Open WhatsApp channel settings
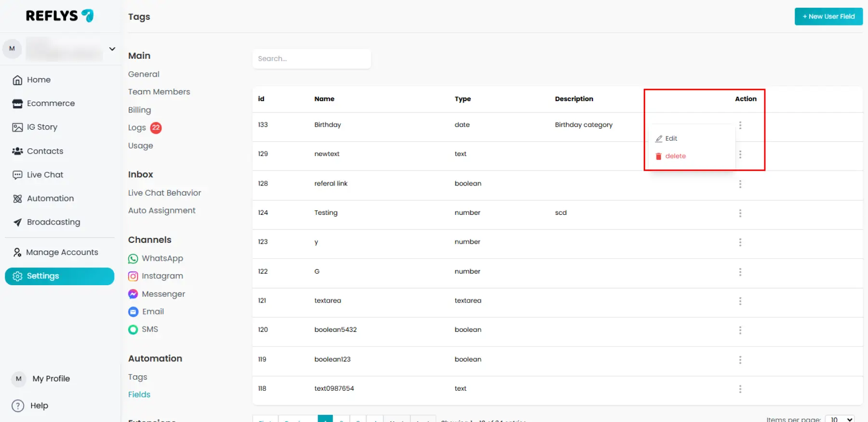The height and width of the screenshot is (422, 868). coord(162,259)
